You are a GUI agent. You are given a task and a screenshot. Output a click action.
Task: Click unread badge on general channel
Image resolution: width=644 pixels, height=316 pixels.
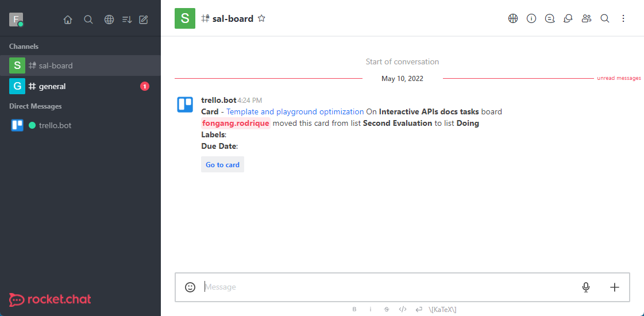click(x=145, y=86)
